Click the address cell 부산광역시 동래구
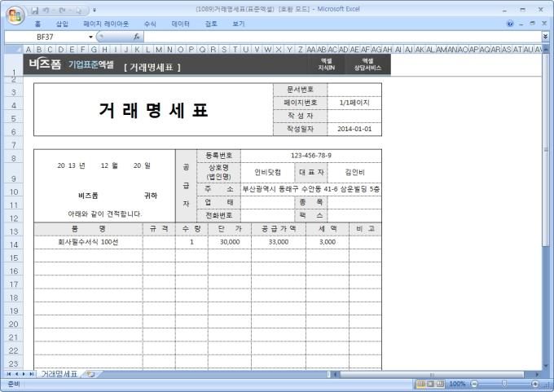 point(311,189)
